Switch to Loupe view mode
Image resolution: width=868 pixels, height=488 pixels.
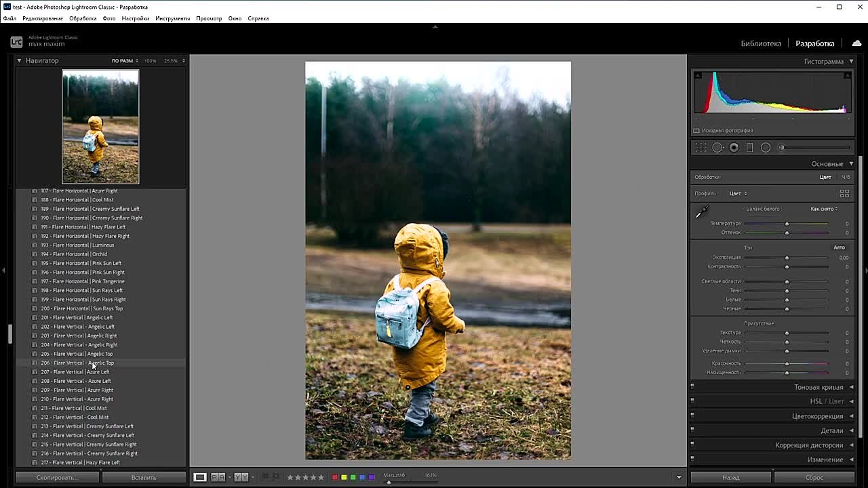pyautogui.click(x=199, y=477)
